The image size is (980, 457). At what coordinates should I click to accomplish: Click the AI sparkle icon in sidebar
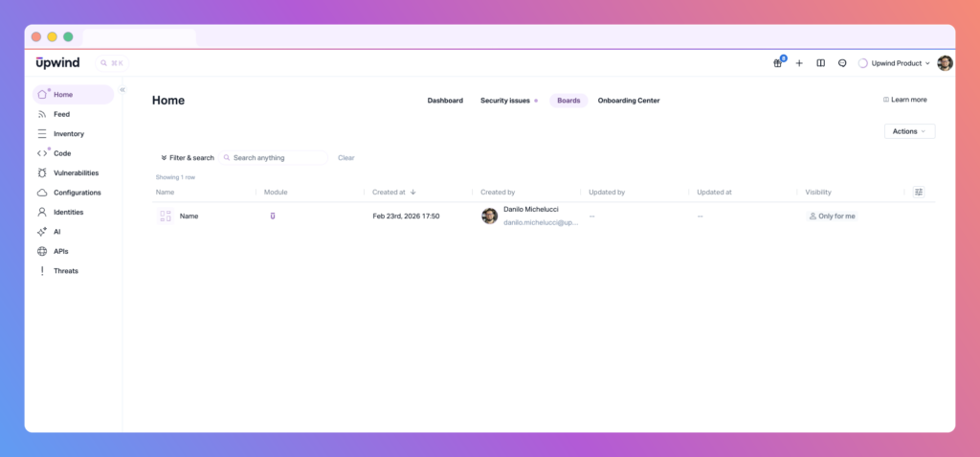[x=42, y=232]
